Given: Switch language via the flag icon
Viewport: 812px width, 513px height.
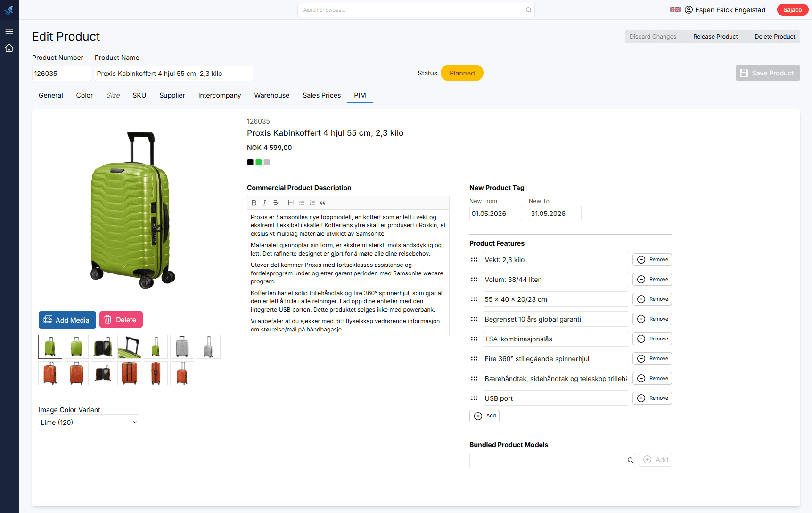Looking at the screenshot, I should tap(675, 10).
